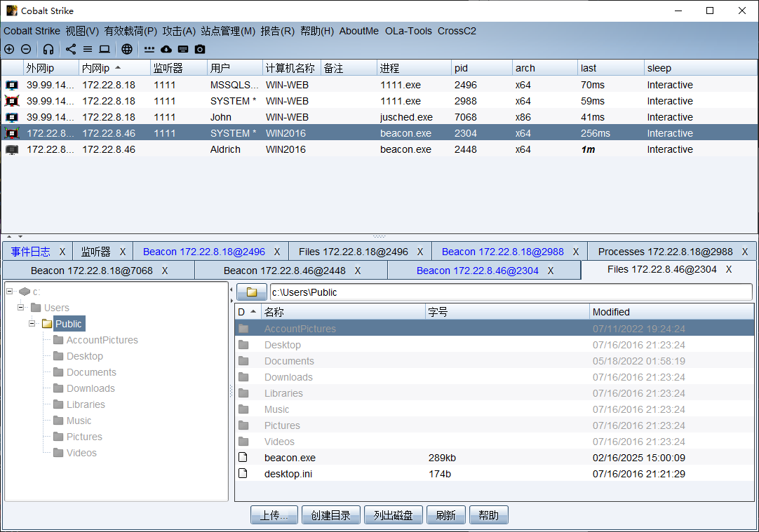Click the disconnect minus icon in toolbar
This screenshot has height=532, width=759.
pos(26,49)
